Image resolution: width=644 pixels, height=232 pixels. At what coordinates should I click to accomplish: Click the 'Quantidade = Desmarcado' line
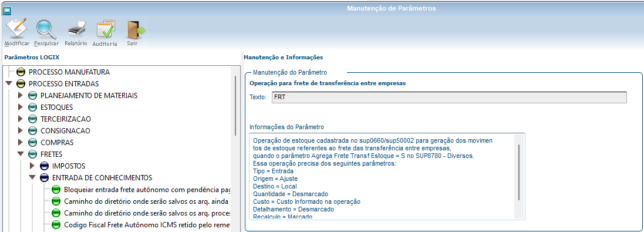(291, 194)
